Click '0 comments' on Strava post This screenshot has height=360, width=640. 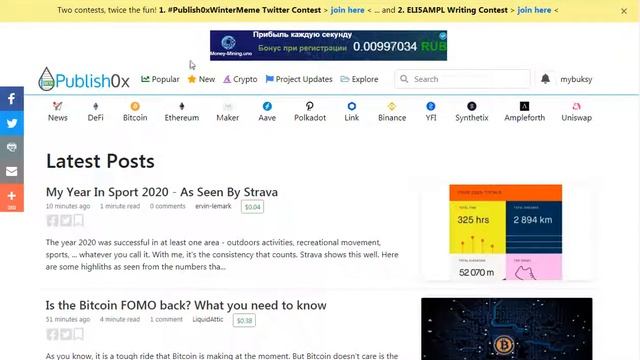click(167, 206)
